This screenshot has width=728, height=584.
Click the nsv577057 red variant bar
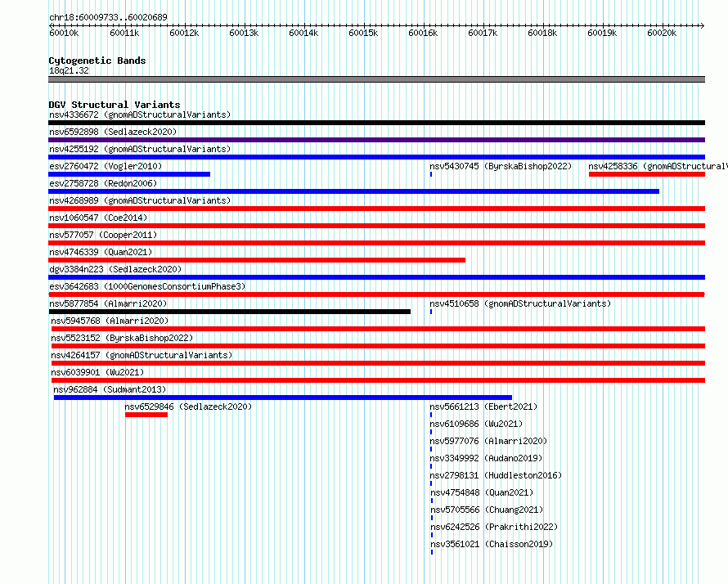376,243
